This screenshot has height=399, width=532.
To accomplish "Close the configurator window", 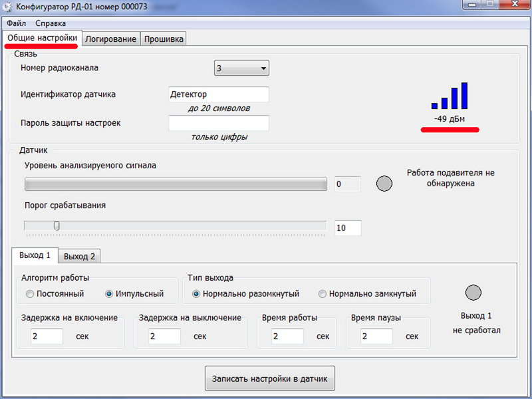I will pyautogui.click(x=515, y=4).
